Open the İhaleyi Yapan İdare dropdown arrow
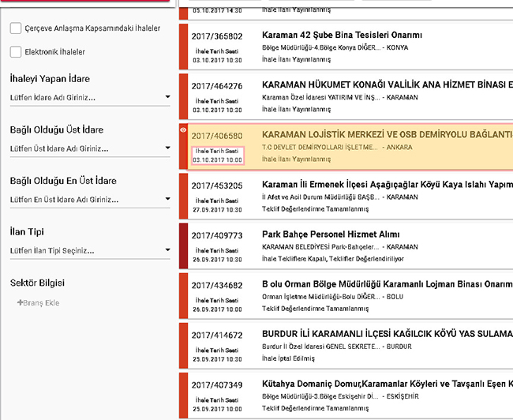This screenshot has height=420, width=513. point(167,98)
